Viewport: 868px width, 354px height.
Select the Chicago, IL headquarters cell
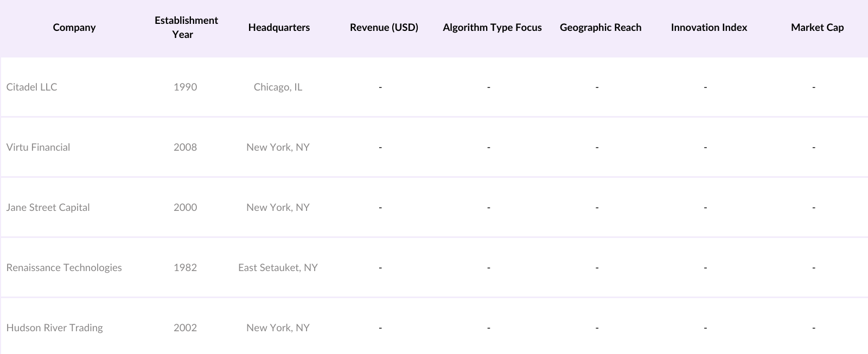[278, 87]
